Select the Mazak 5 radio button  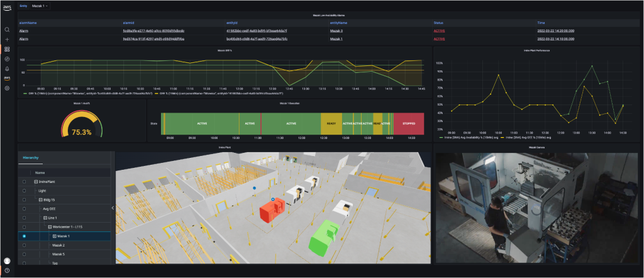[25, 254]
